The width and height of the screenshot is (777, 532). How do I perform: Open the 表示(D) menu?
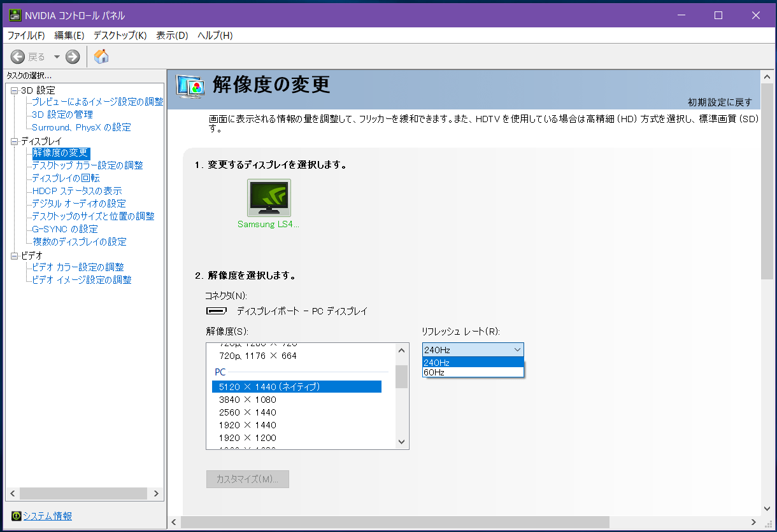pyautogui.click(x=172, y=36)
